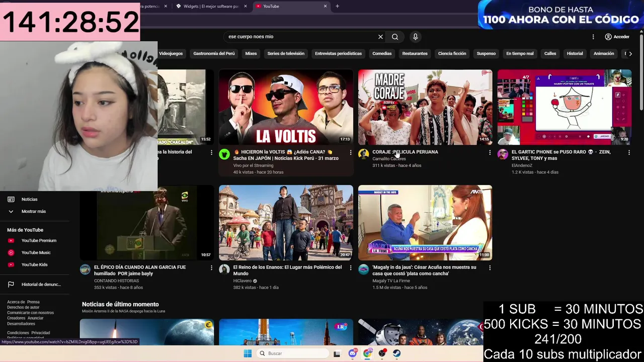Filter by the Ciencia ficción chip
The image size is (644, 362).
(452, 53)
